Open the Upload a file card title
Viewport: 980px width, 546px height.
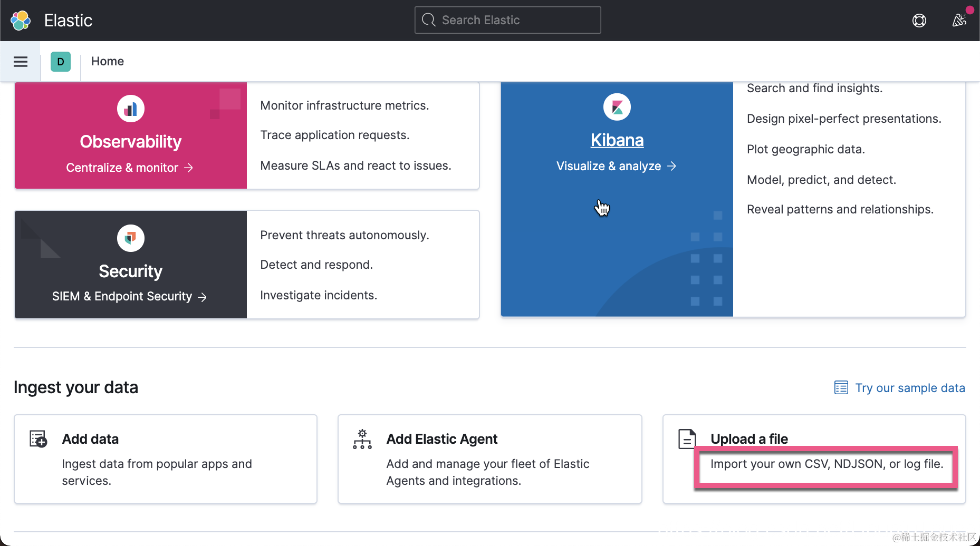click(749, 439)
